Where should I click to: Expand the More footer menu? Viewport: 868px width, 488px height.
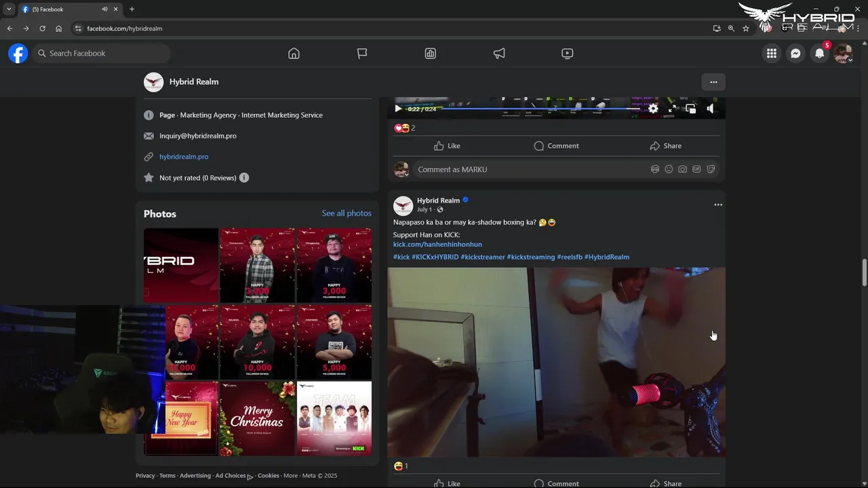(291, 476)
